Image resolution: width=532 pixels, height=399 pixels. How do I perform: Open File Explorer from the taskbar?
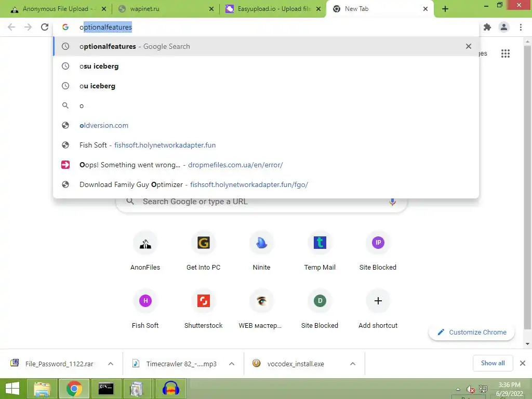[42, 389]
